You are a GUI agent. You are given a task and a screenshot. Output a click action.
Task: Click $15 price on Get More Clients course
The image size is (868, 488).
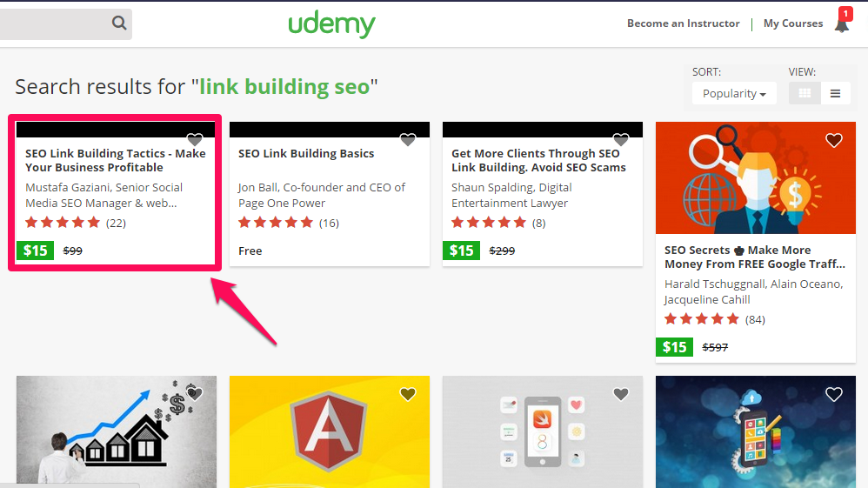[461, 251]
